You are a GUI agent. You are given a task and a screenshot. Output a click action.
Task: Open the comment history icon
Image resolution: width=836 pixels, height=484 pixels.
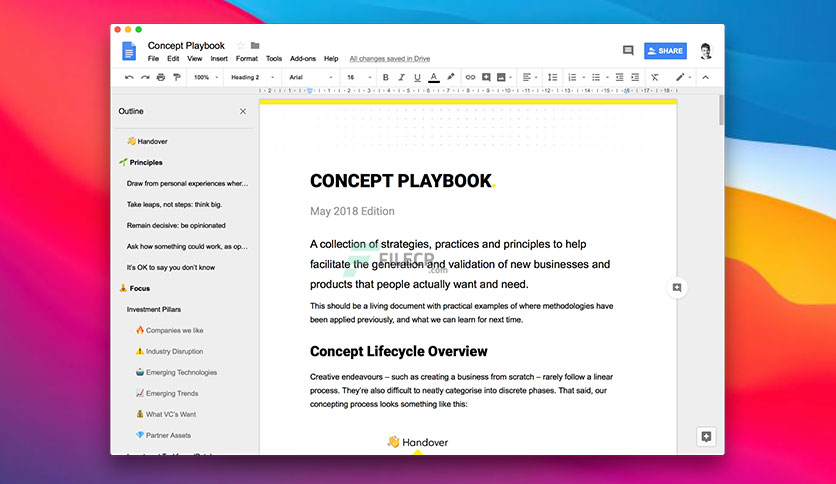point(628,50)
